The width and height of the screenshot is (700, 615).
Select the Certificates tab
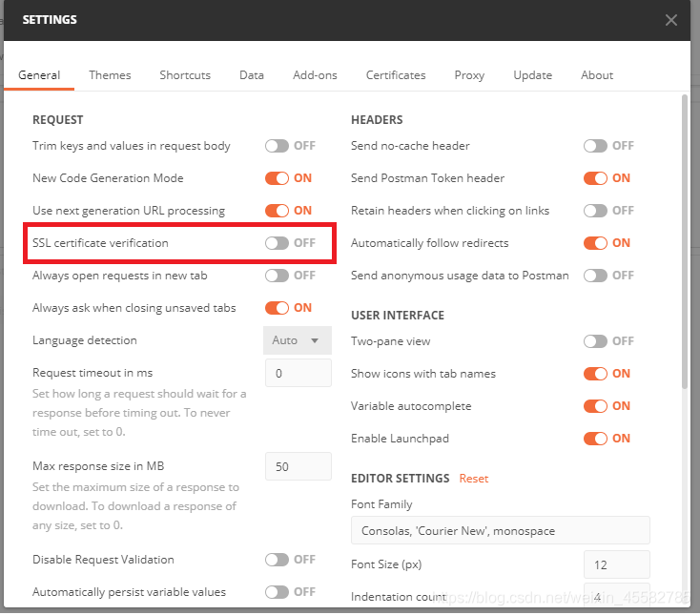coord(396,75)
